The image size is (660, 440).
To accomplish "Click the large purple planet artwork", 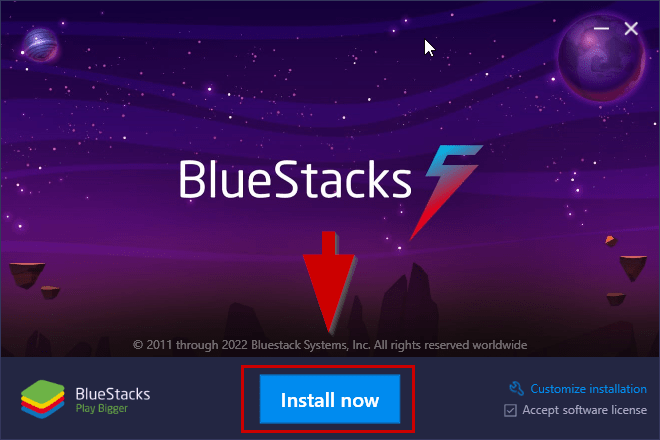I will pos(601,58).
